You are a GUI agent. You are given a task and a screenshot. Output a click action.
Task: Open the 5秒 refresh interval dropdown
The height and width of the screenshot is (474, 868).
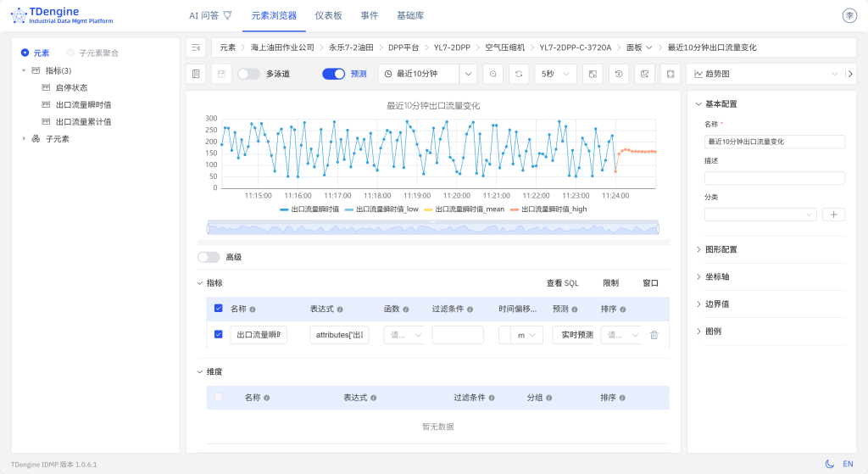point(556,74)
